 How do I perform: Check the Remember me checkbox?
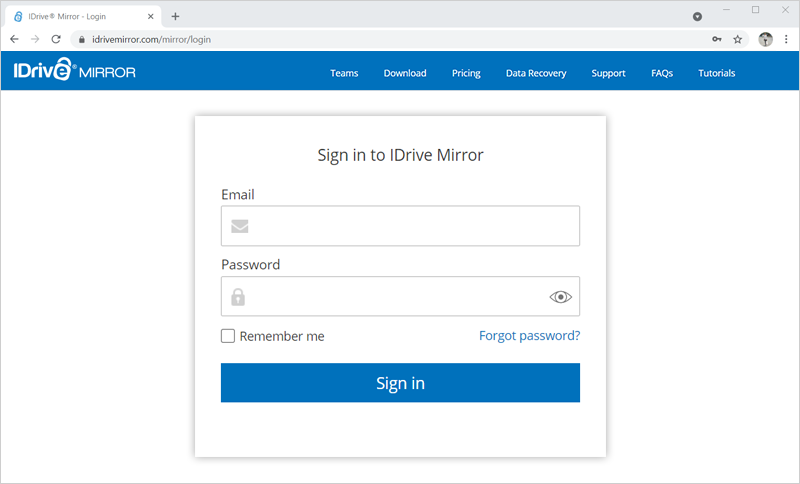[x=228, y=336]
